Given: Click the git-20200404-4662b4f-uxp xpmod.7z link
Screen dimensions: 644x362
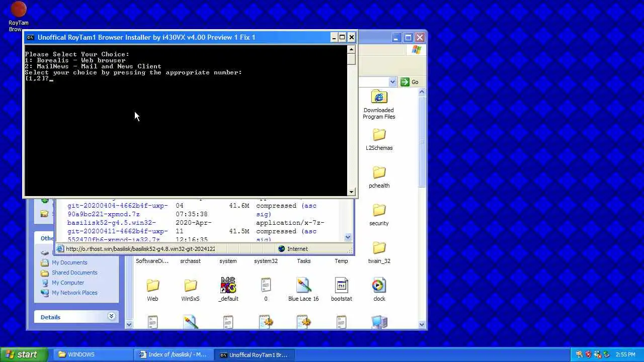Looking at the screenshot, I should click(x=117, y=210).
